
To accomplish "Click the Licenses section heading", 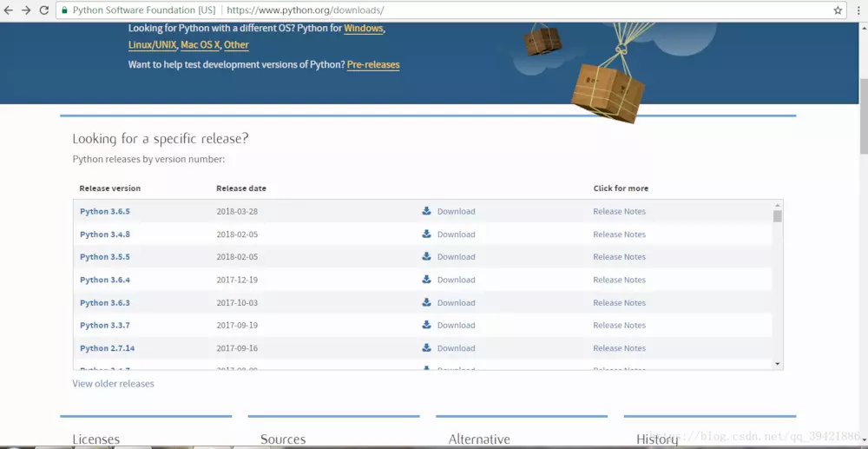I will coord(95,439).
